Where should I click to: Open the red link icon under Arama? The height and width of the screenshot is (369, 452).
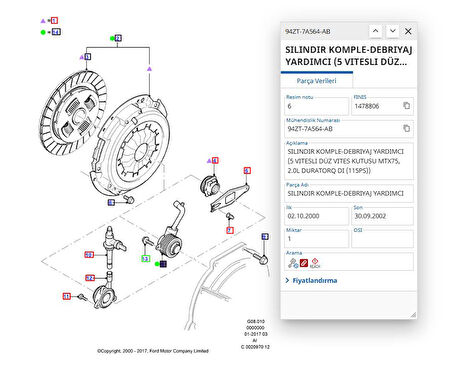point(304,263)
